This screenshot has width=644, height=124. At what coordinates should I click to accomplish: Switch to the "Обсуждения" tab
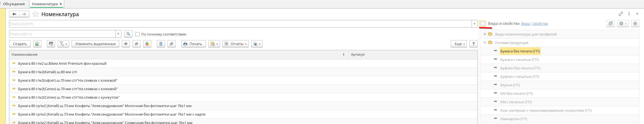point(14,4)
